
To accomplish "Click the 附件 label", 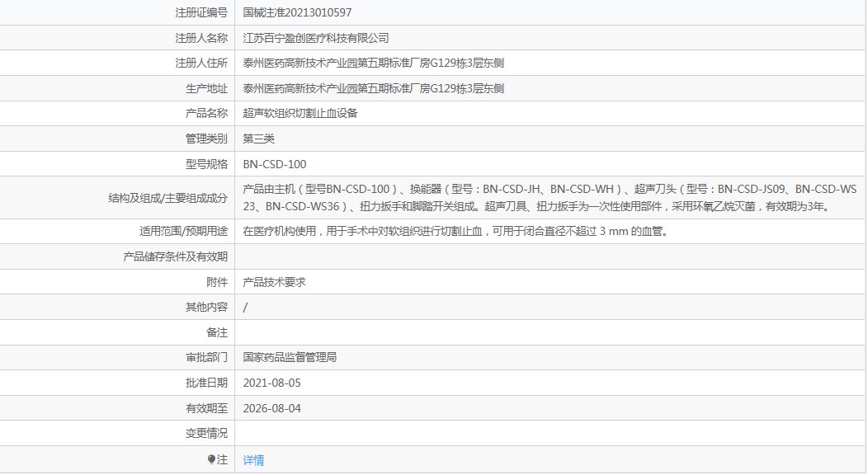I will click(217, 282).
